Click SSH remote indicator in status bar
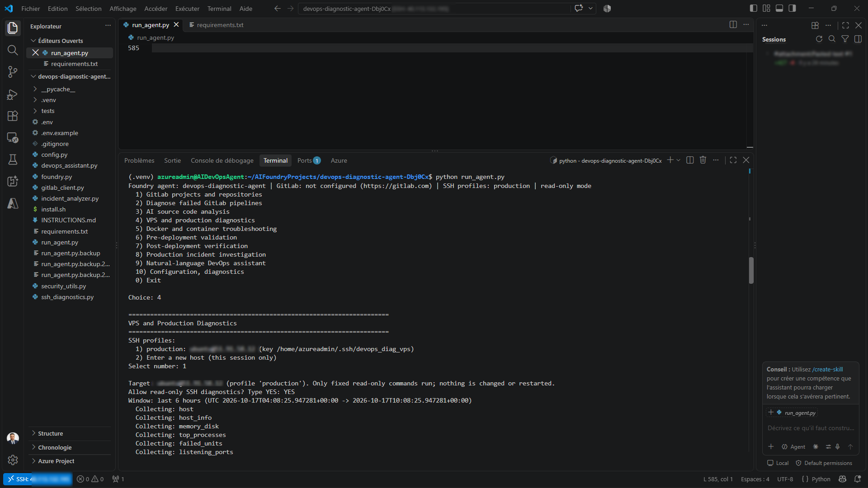This screenshot has height=488, width=868. pos(37,479)
